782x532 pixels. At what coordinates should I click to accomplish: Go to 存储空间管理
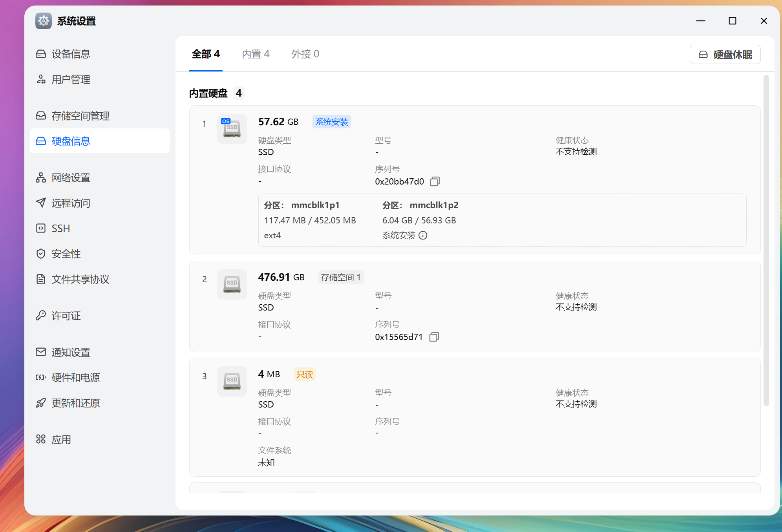(80, 116)
